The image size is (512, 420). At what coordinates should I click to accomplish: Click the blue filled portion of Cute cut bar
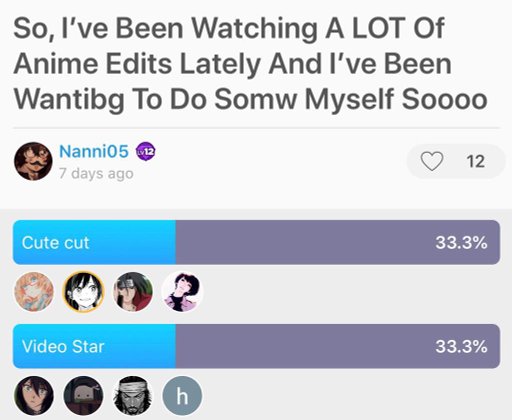tap(94, 242)
